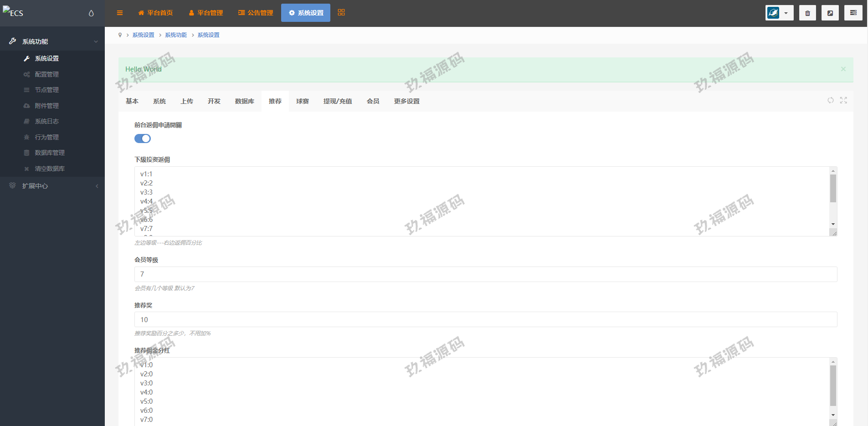Viewport: 868px width, 426px height.
Task: Toggle sidebar with hamburger menu icon
Action: (x=120, y=13)
